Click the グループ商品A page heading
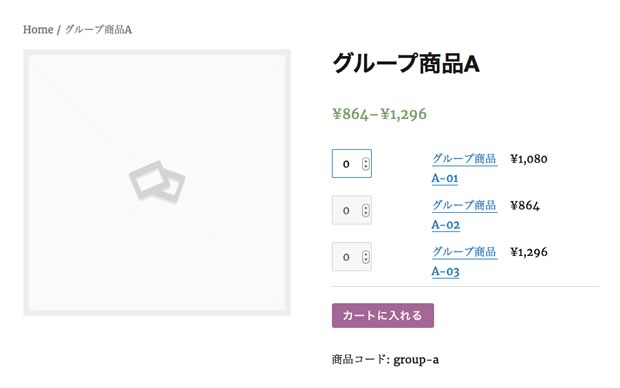Screen dimensions: 620x388 [x=406, y=64]
